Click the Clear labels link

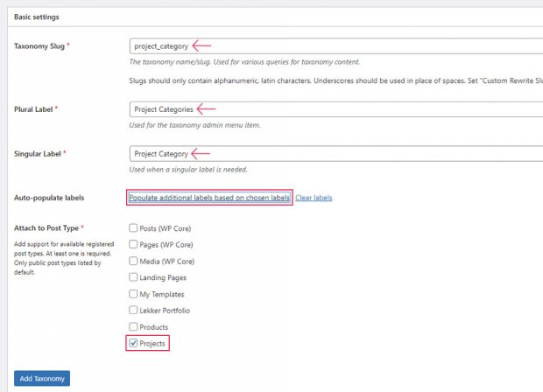tap(314, 198)
